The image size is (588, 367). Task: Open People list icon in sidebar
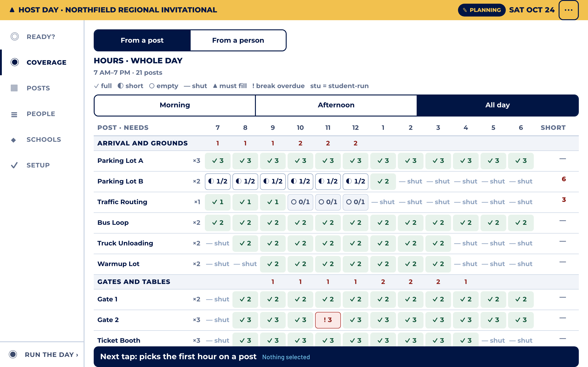click(x=14, y=114)
